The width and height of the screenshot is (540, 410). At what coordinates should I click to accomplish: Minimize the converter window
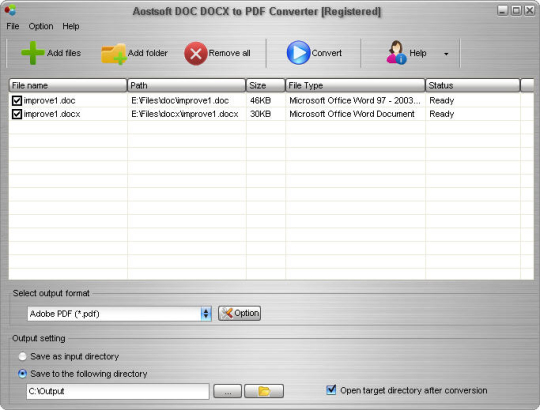(502, 11)
